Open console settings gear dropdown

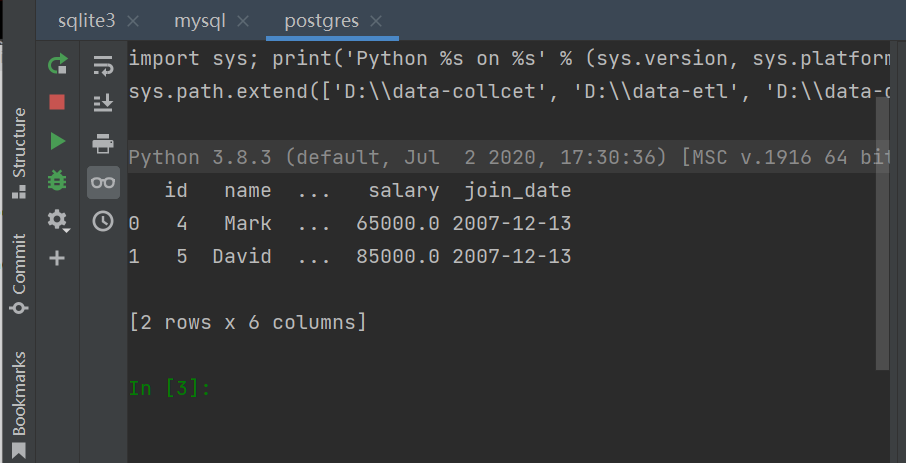tap(57, 220)
